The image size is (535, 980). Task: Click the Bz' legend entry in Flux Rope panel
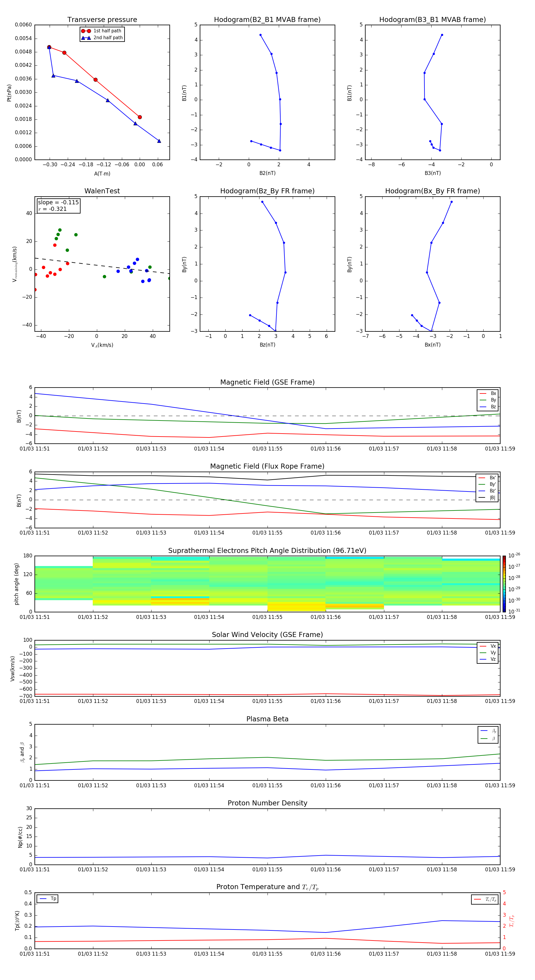487,491
